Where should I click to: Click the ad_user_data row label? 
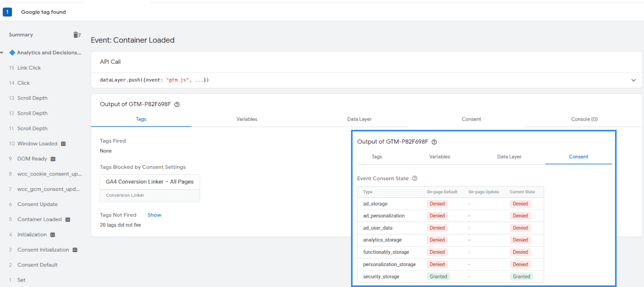pyautogui.click(x=378, y=228)
